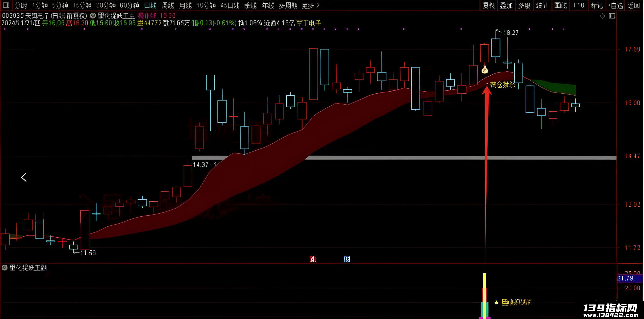Toggle the right side panel layout icon
644x319 pixels.
[612, 16]
